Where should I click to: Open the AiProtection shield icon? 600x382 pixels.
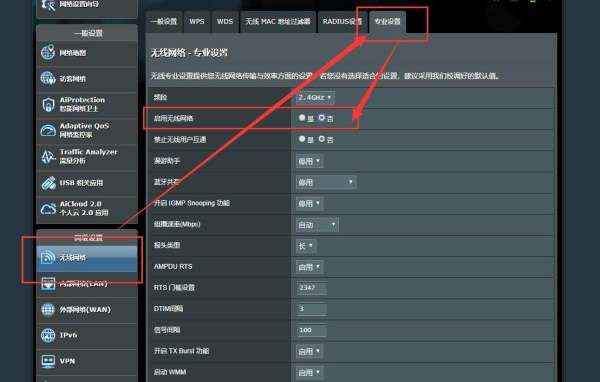click(x=48, y=104)
